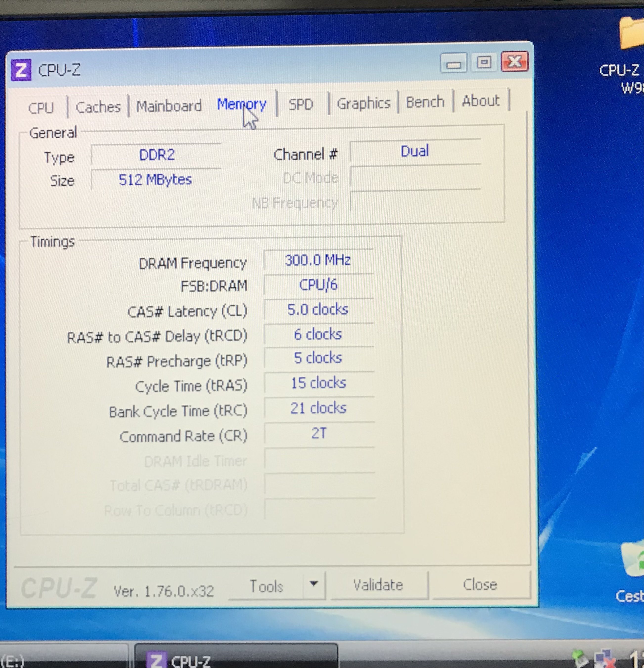Viewport: 644px width, 668px height.
Task: Open the Bench tab
Action: point(425,102)
